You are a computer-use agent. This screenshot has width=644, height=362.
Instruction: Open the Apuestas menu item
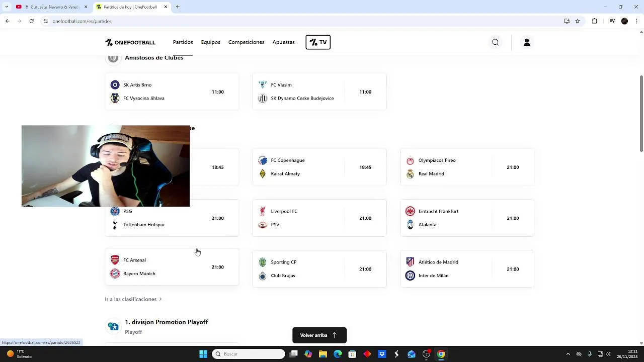point(284,42)
